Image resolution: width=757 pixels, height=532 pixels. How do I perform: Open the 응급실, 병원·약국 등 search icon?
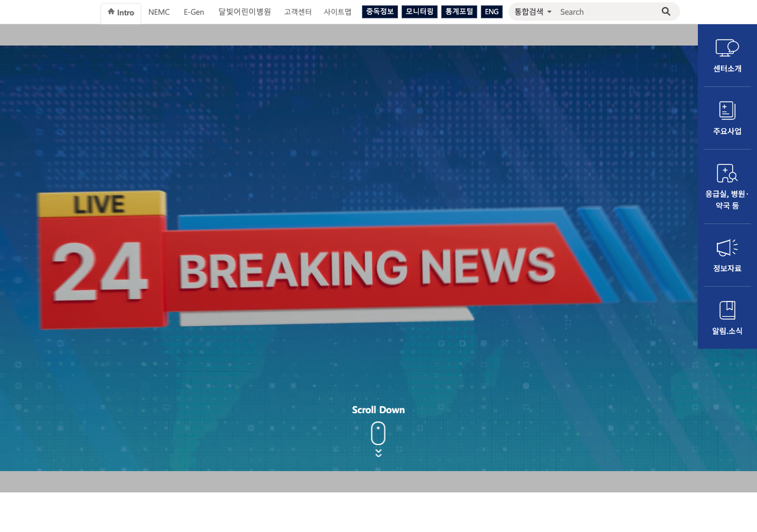coord(727,173)
